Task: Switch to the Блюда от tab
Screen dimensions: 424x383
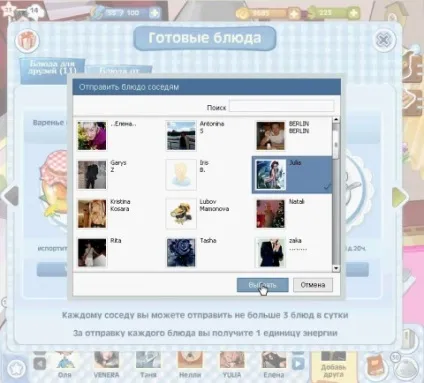Action: click(119, 70)
